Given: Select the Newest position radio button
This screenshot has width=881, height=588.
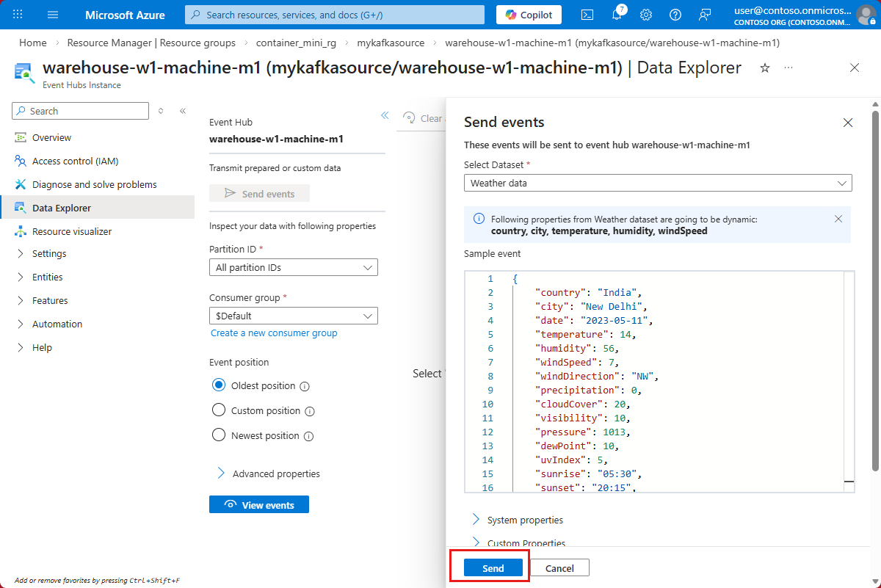Looking at the screenshot, I should 218,435.
